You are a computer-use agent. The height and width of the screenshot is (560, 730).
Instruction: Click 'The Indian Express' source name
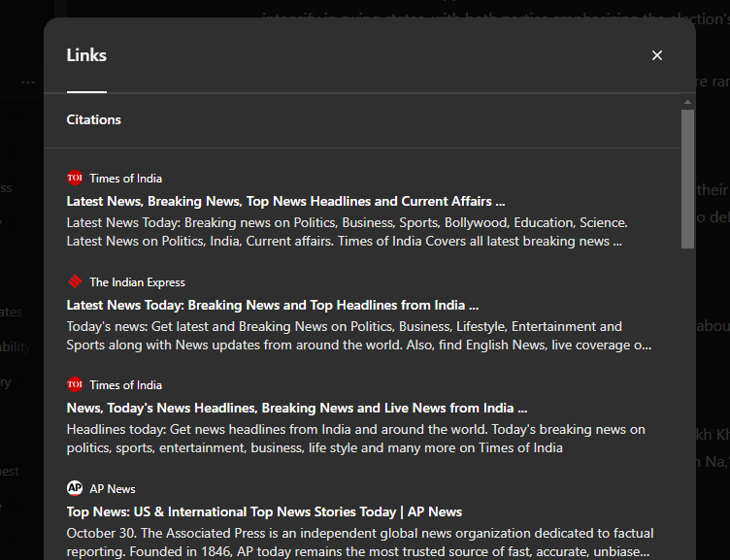(137, 282)
